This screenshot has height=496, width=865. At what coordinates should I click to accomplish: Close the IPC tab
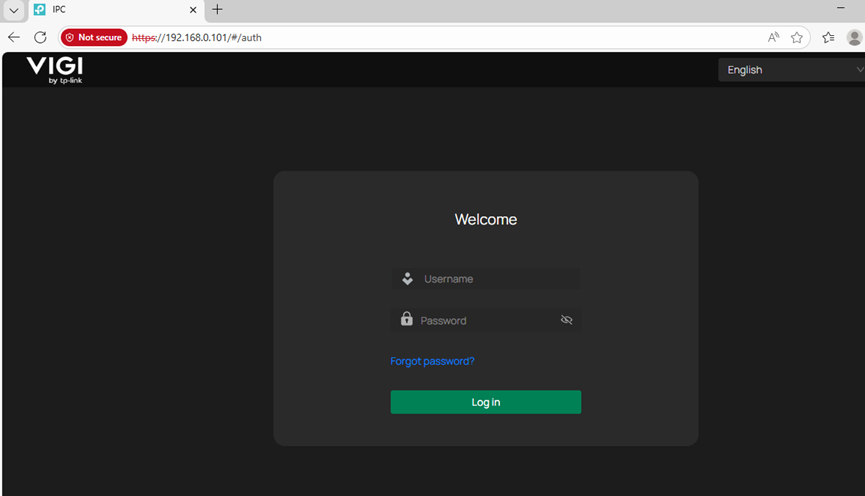193,10
